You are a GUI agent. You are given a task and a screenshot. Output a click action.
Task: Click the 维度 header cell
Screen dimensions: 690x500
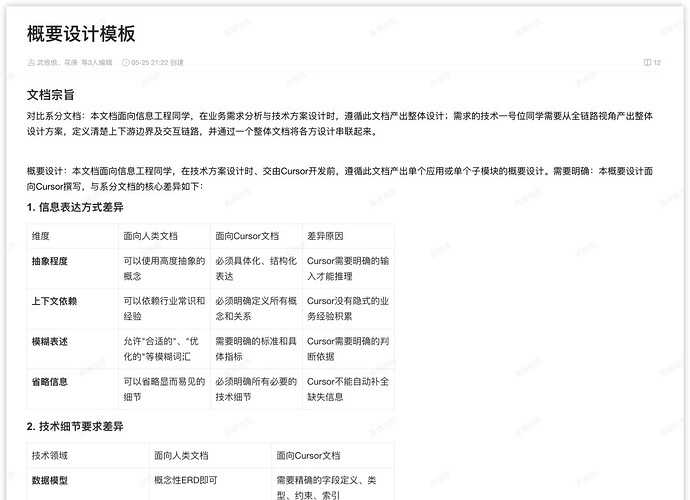pyautogui.click(x=73, y=236)
